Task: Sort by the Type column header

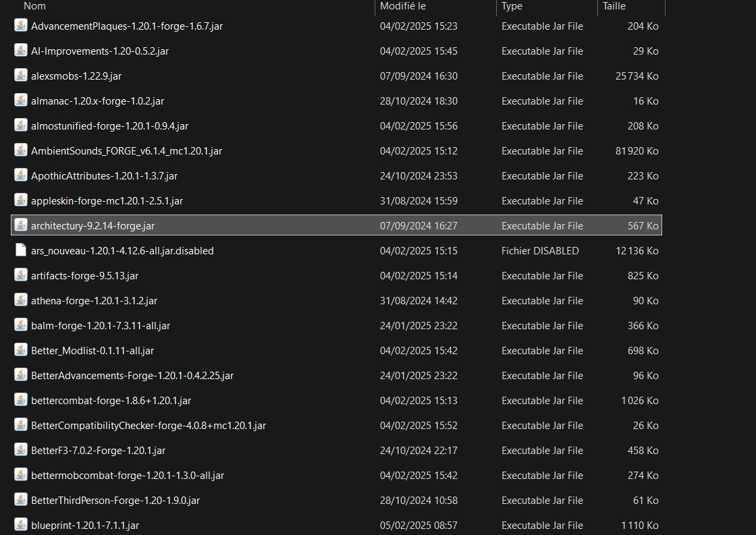Action: coord(512,6)
